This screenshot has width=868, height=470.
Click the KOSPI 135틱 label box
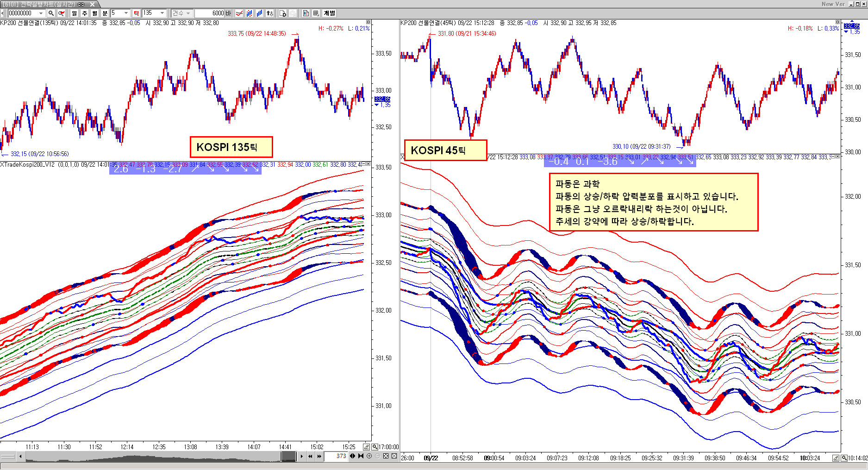[x=231, y=147]
